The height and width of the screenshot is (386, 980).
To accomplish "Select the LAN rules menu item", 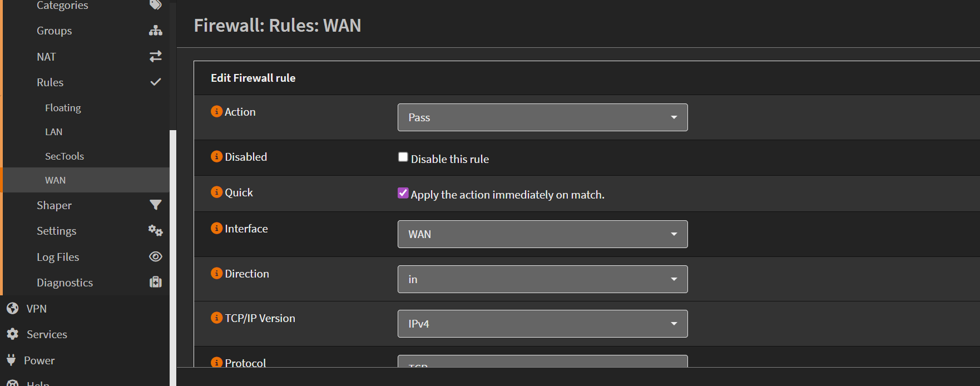I will coord(54,132).
